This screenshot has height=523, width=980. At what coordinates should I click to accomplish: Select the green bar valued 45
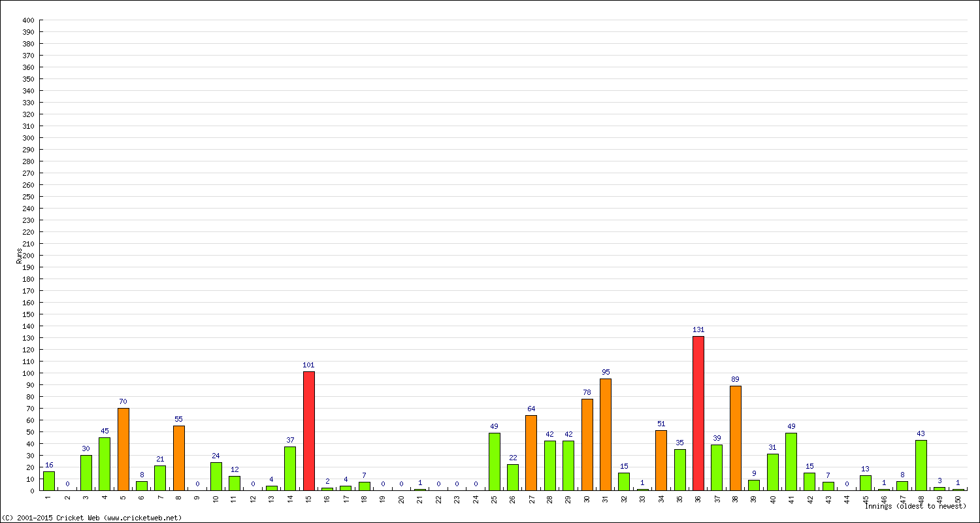coord(105,464)
